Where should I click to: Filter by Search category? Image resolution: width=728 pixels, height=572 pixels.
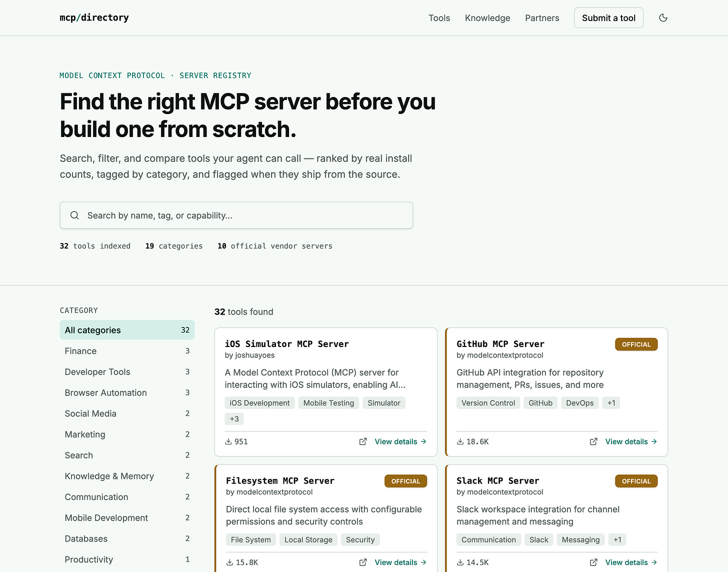(x=127, y=455)
